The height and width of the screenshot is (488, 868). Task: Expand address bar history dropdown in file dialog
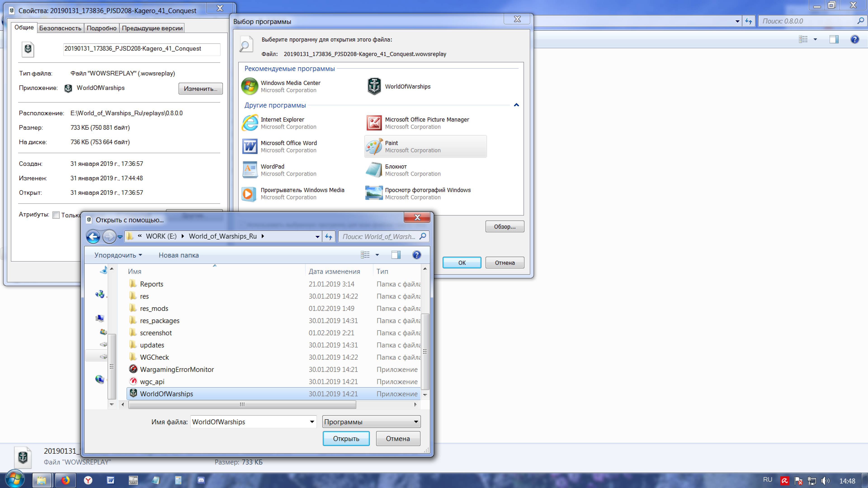click(317, 236)
